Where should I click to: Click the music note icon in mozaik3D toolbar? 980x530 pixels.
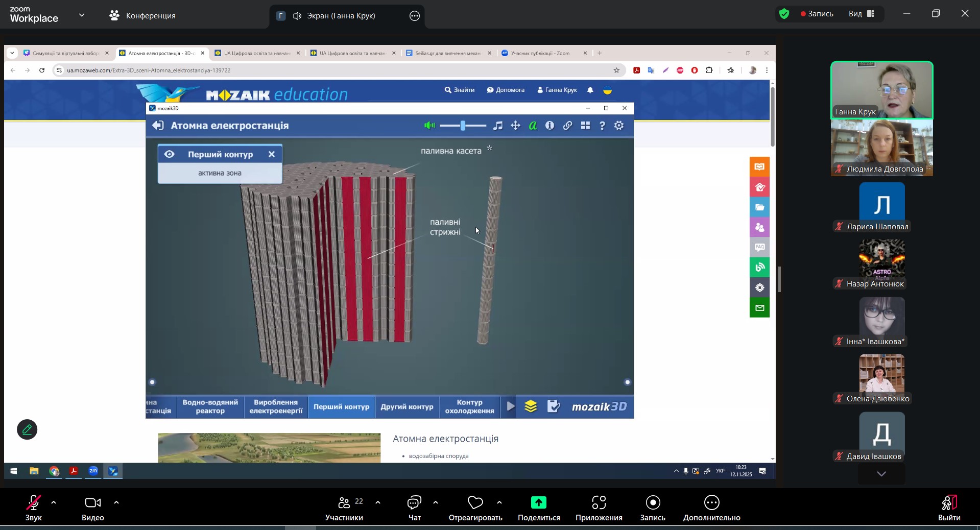click(x=498, y=126)
